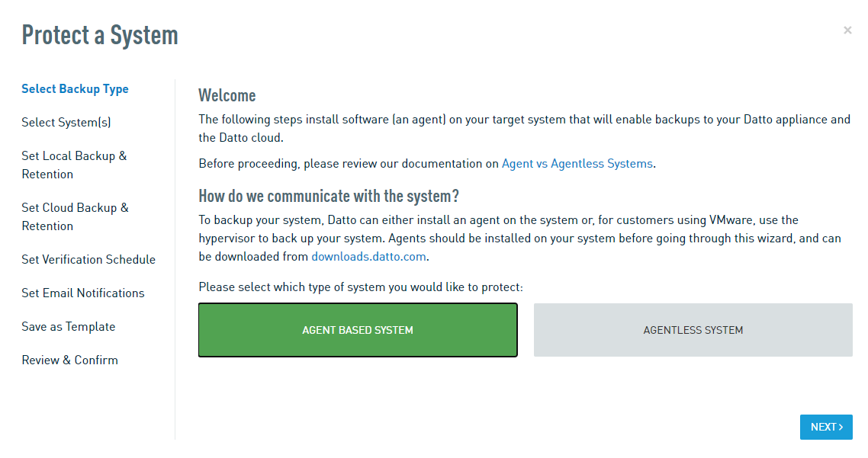Click the gray Agentless System panel

(x=693, y=329)
